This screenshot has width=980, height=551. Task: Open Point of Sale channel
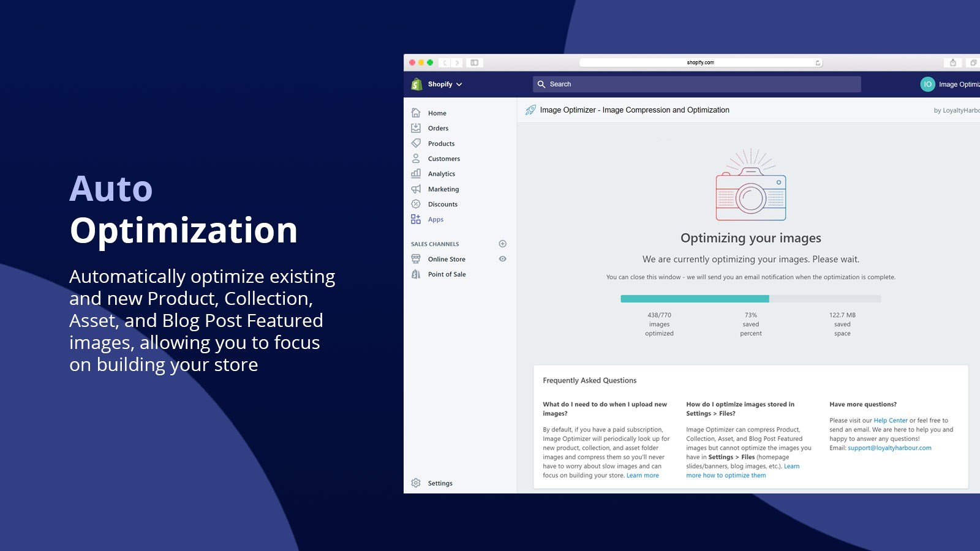click(x=447, y=274)
